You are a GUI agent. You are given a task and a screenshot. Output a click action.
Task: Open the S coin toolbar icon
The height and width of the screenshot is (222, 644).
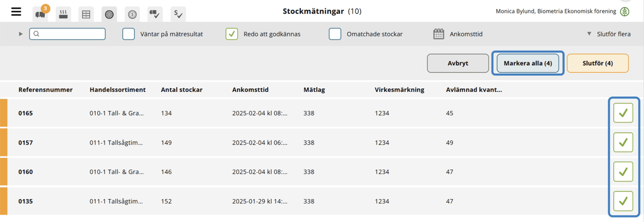tap(132, 14)
